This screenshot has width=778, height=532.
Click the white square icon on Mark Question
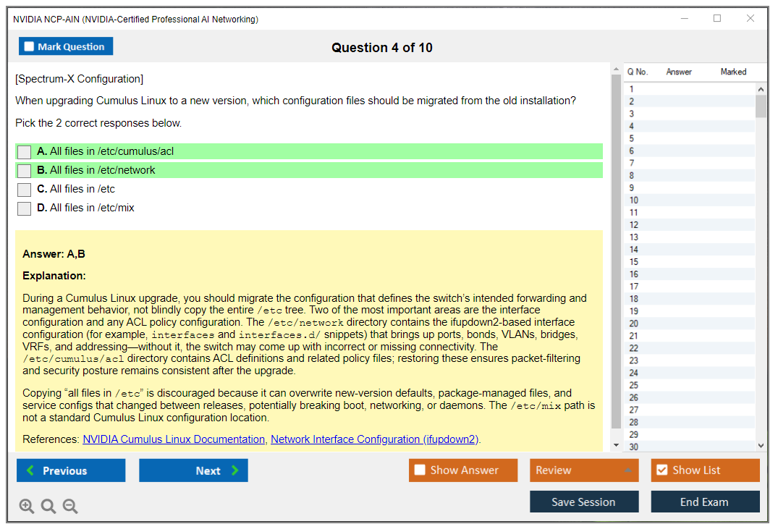pyautogui.click(x=29, y=46)
